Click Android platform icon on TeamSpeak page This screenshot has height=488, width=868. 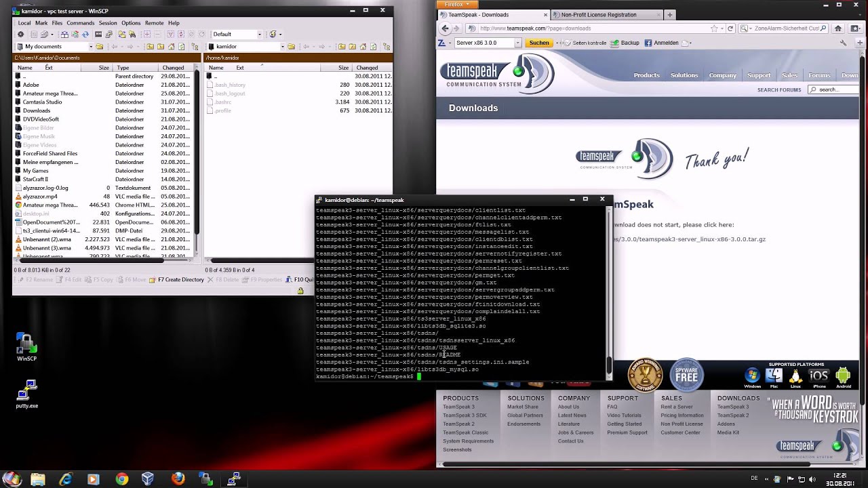coord(843,375)
